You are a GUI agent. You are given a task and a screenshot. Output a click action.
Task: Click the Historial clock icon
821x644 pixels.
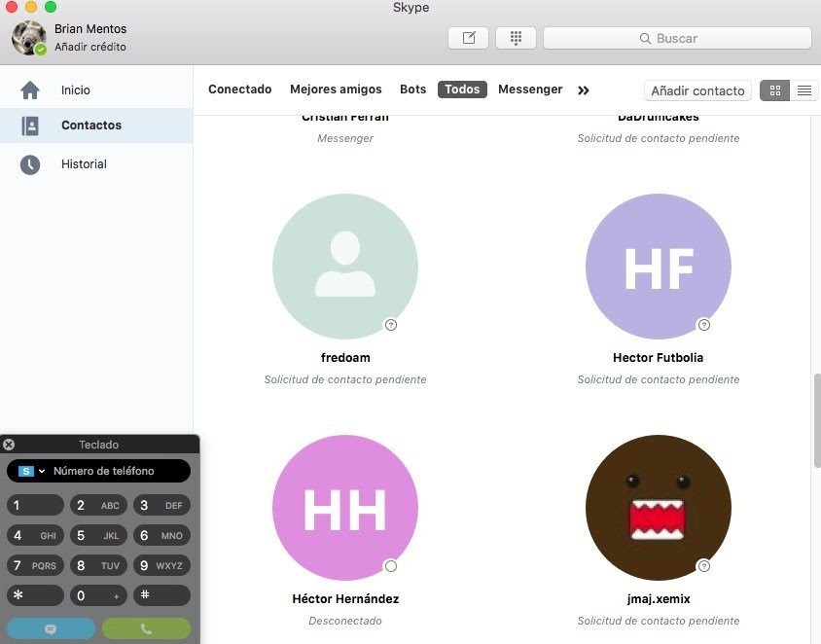point(30,164)
